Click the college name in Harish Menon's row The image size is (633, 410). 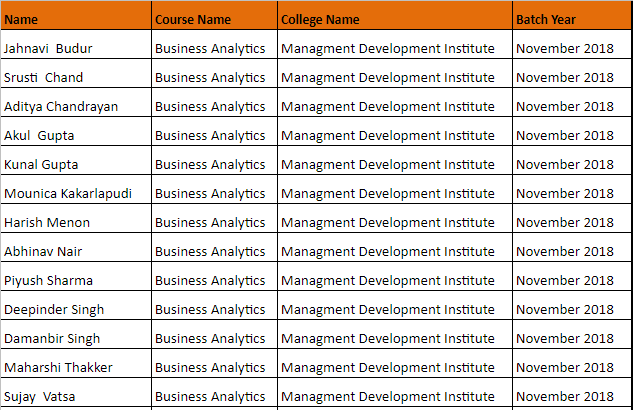388,222
